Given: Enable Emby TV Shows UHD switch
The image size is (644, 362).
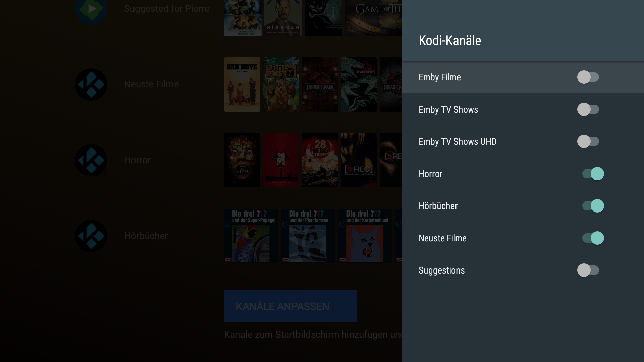Looking at the screenshot, I should click(588, 141).
